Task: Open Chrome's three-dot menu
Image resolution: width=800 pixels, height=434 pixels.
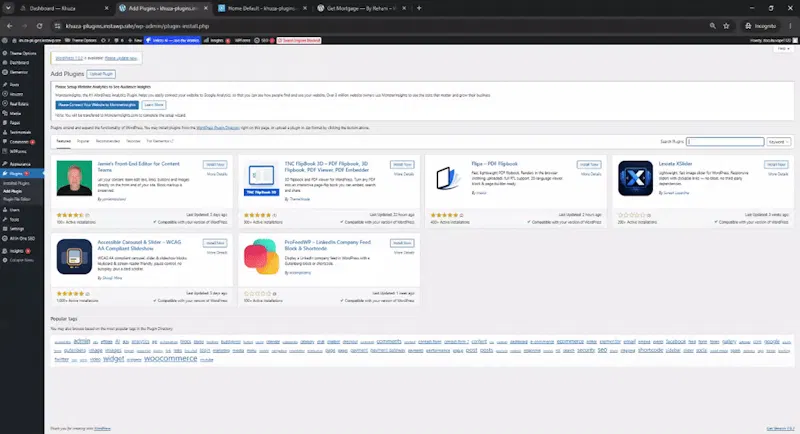Action: (x=790, y=26)
